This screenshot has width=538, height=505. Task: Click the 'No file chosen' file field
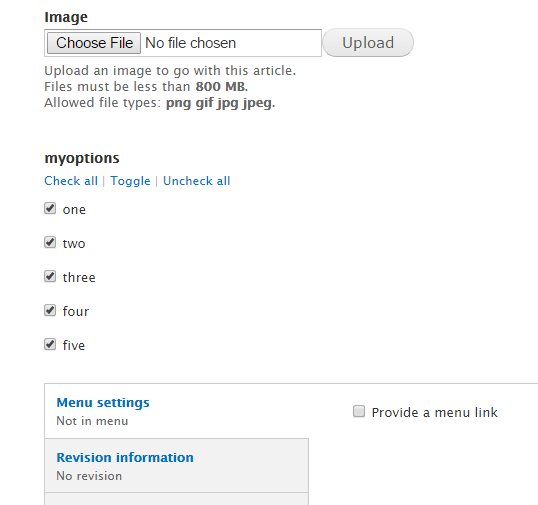coord(183,43)
